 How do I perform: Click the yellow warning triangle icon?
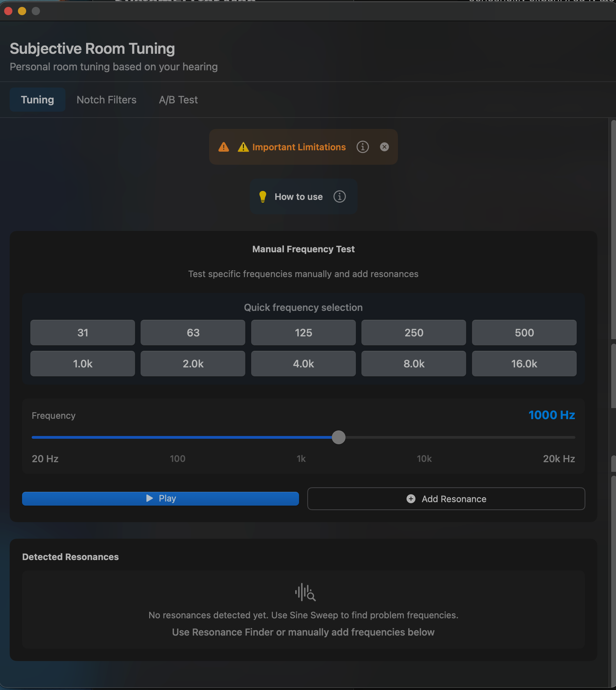click(x=243, y=147)
